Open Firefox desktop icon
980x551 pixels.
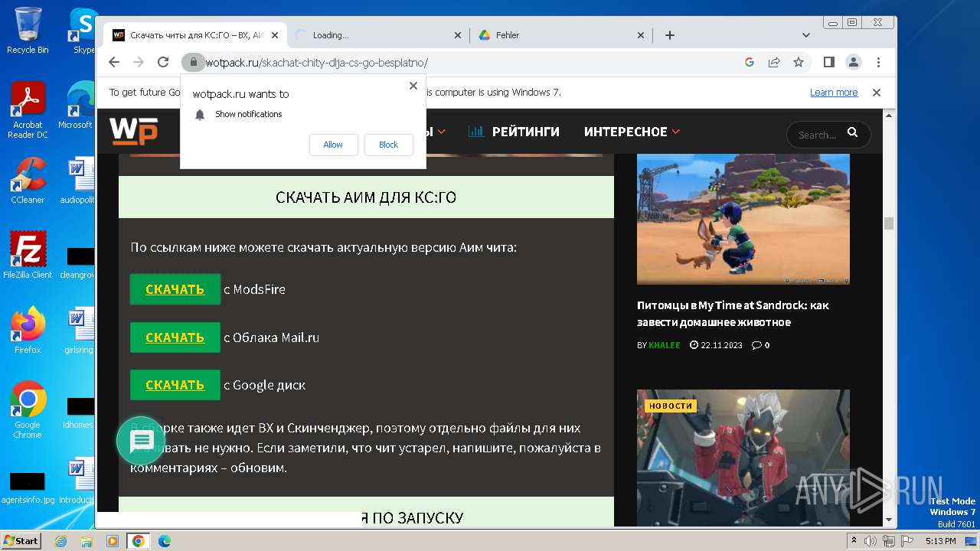pos(28,330)
